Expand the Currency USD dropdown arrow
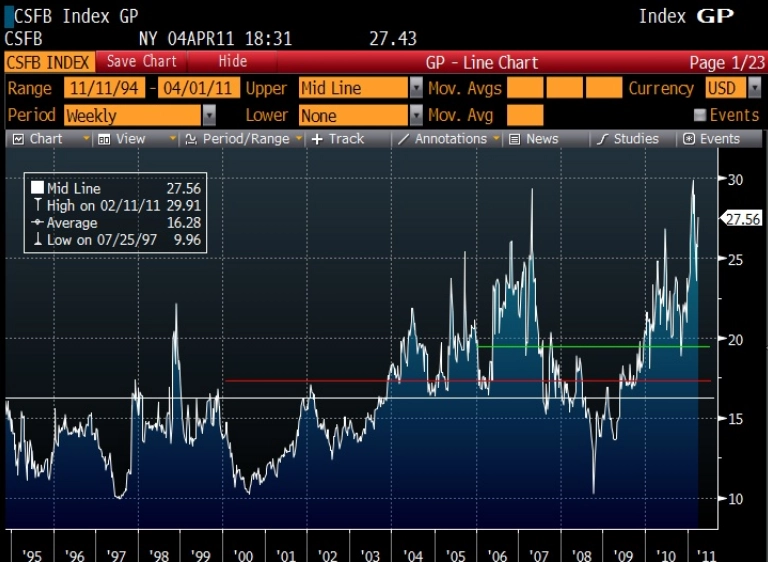 (x=755, y=88)
